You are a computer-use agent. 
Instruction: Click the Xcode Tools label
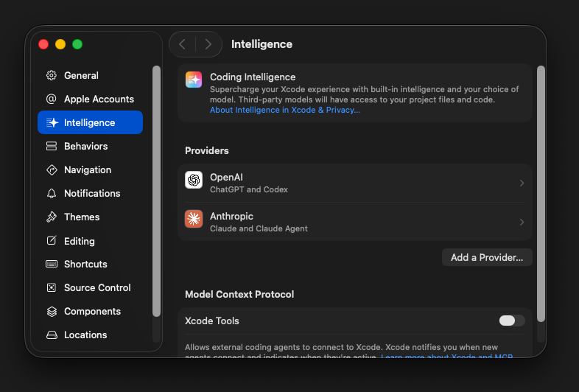pos(212,321)
